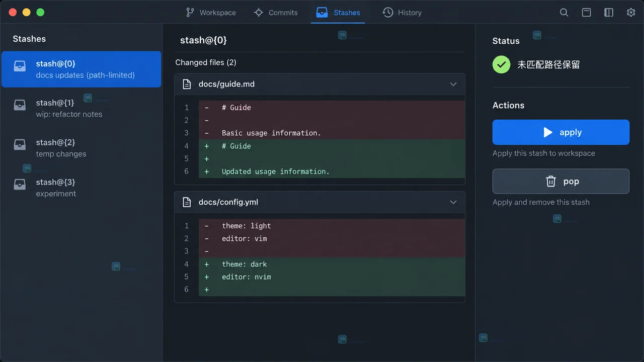The image size is (644, 362).
Task: Open the History tab
Action: click(401, 13)
